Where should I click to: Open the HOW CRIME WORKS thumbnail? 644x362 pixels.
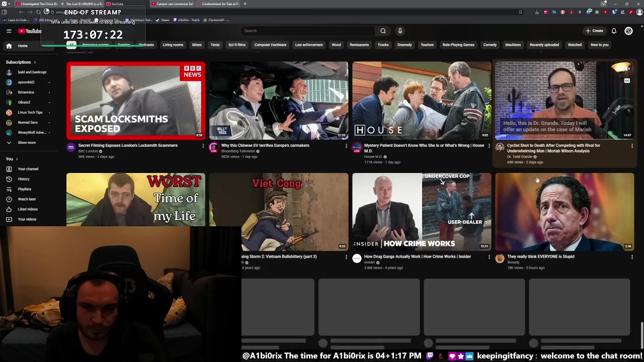coord(422,212)
